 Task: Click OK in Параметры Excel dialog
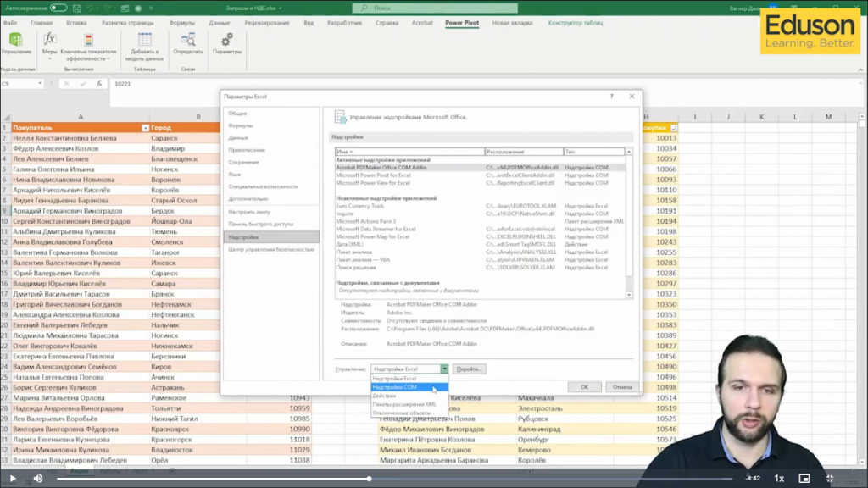click(584, 387)
